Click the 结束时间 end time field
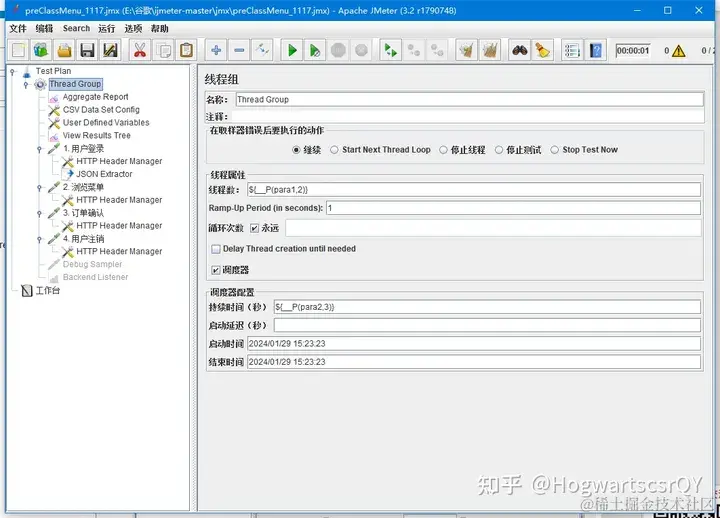 pos(474,362)
